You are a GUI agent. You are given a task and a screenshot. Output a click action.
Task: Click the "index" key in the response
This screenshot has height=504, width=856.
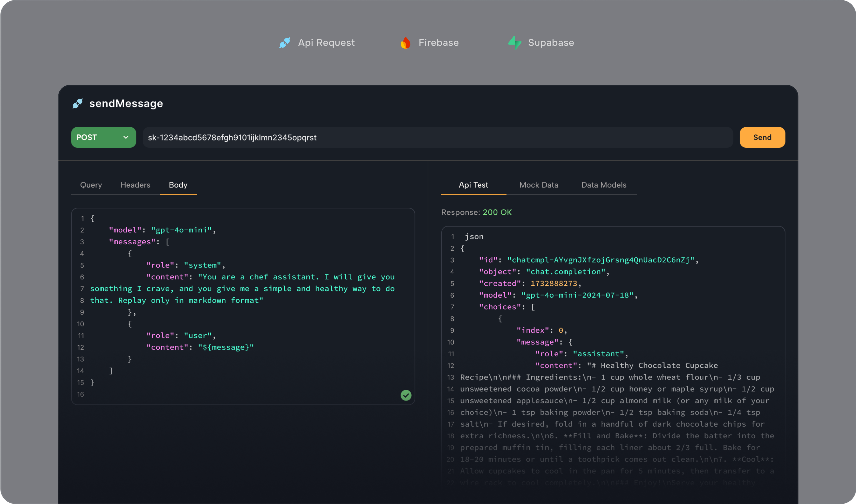[533, 330]
